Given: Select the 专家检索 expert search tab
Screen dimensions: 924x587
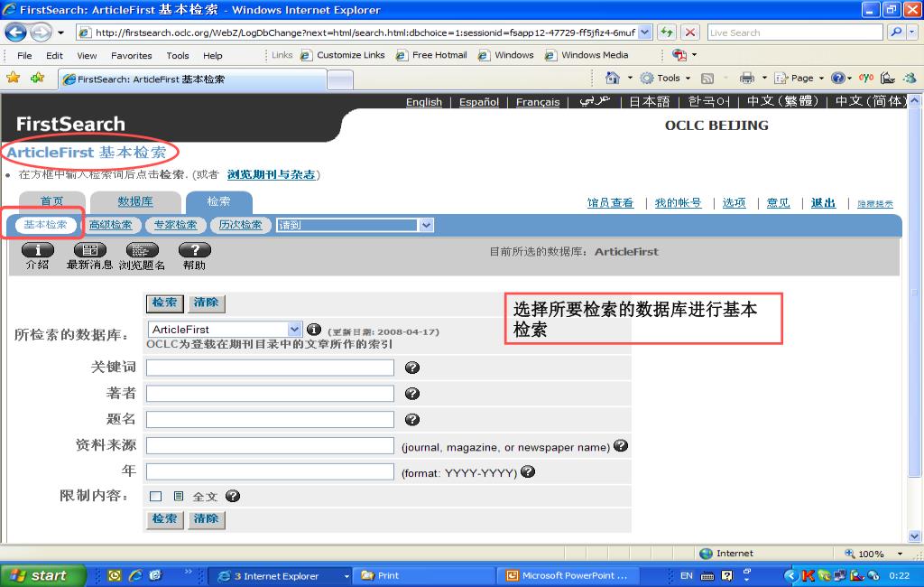Looking at the screenshot, I should [176, 225].
